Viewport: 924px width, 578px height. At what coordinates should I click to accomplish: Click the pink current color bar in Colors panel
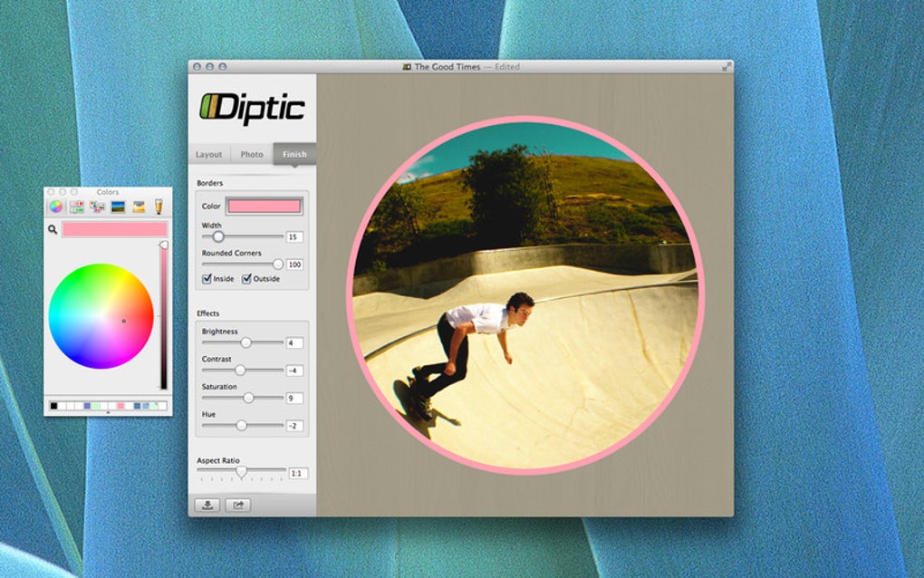coord(115,229)
